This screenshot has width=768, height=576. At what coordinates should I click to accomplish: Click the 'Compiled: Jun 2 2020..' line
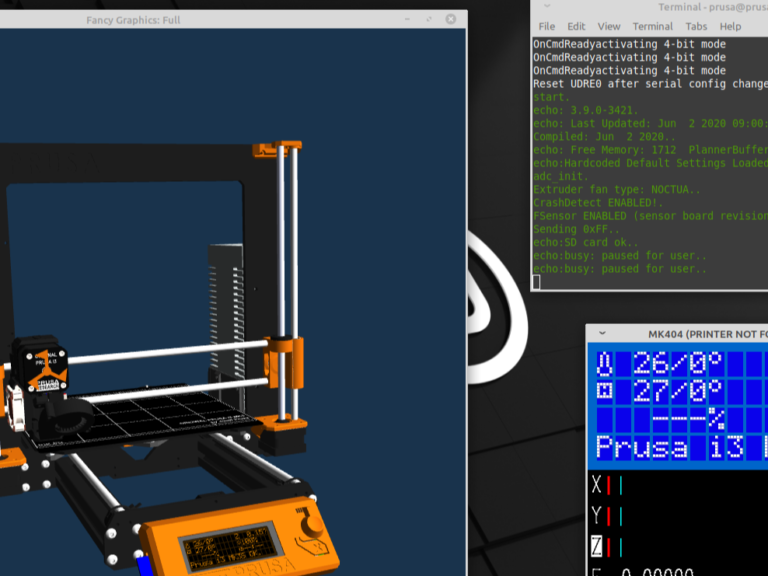point(604,137)
